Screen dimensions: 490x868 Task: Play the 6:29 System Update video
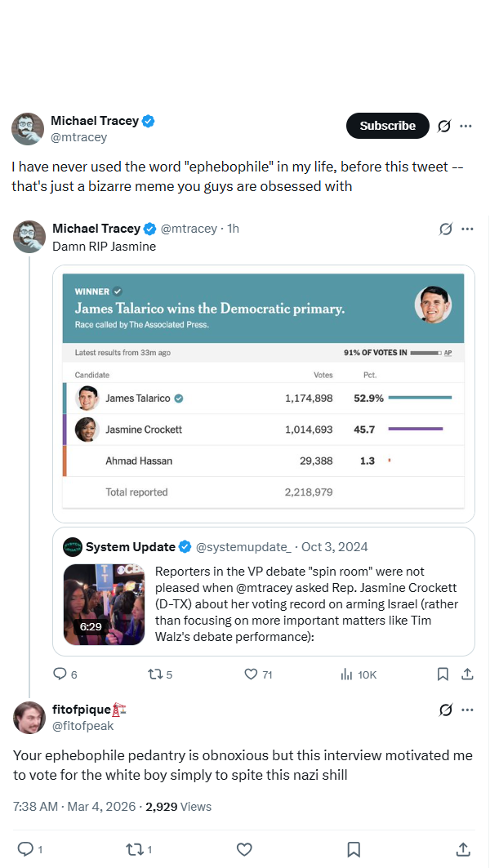pyautogui.click(x=104, y=604)
